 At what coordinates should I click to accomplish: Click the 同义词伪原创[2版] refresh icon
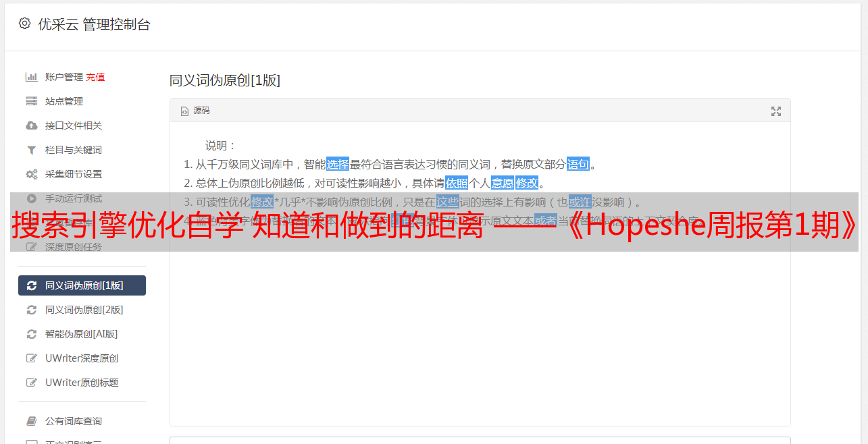click(31, 310)
